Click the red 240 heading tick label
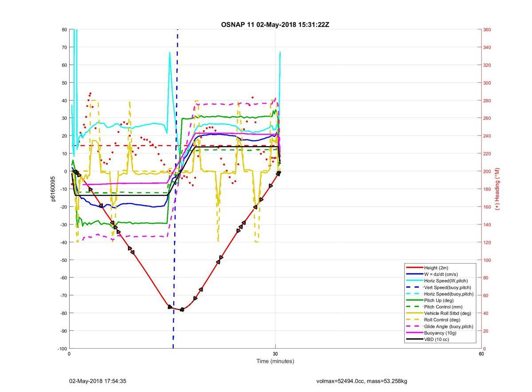The image size is (532, 392). point(487,136)
